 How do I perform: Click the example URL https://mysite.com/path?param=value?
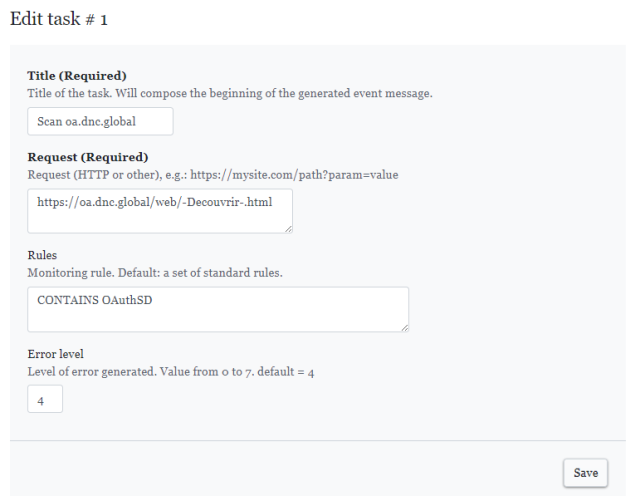click(294, 175)
